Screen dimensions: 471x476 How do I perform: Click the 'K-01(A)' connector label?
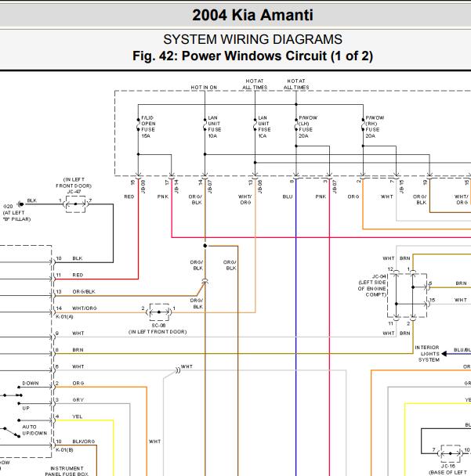[x=64, y=316]
